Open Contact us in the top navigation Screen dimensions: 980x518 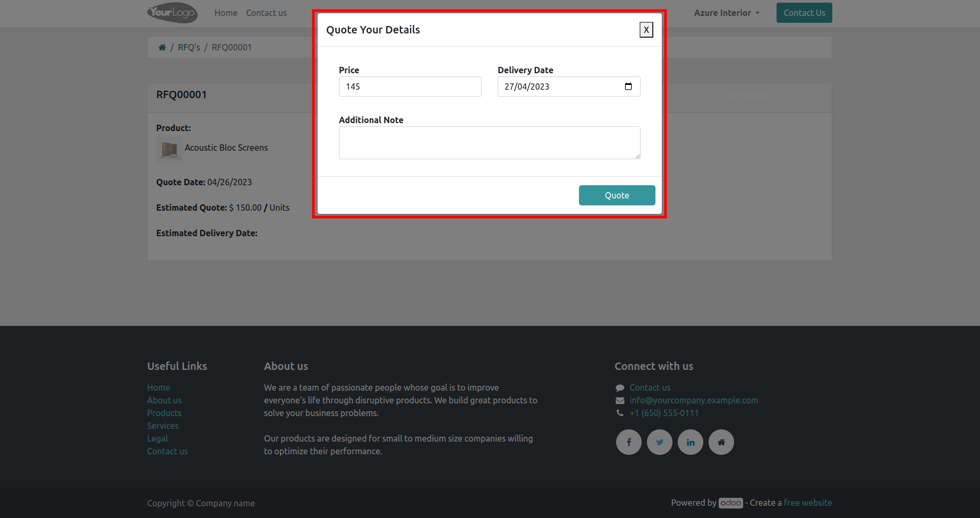point(266,13)
